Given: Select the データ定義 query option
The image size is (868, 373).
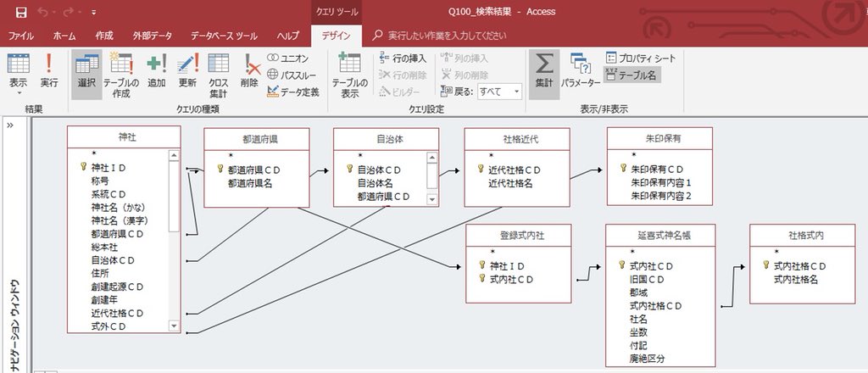Looking at the screenshot, I should pyautogui.click(x=293, y=92).
